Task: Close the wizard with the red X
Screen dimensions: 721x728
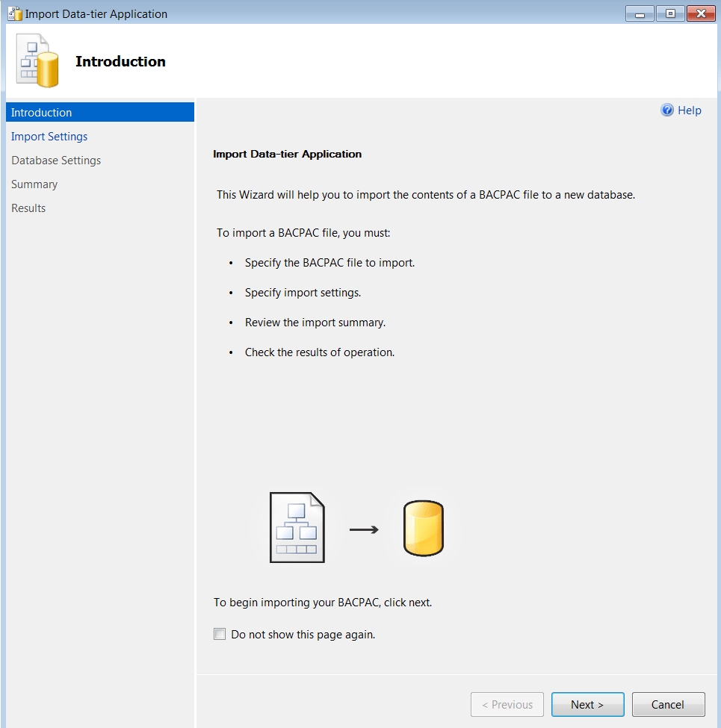Action: [x=701, y=13]
